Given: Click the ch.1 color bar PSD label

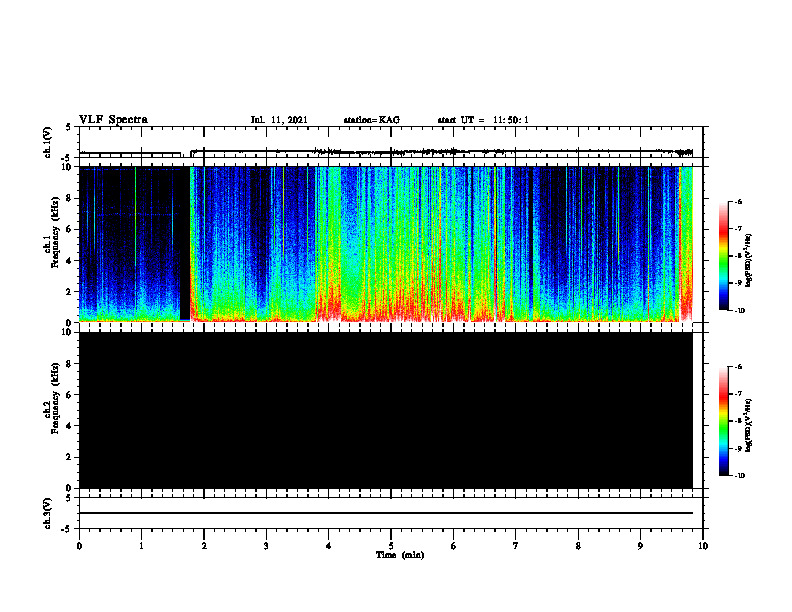Looking at the screenshot, I should 749,260.
